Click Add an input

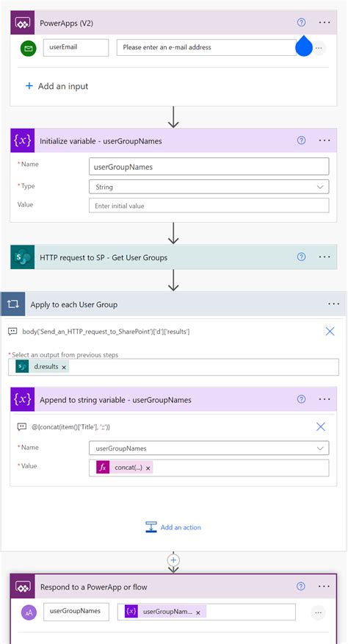57,86
